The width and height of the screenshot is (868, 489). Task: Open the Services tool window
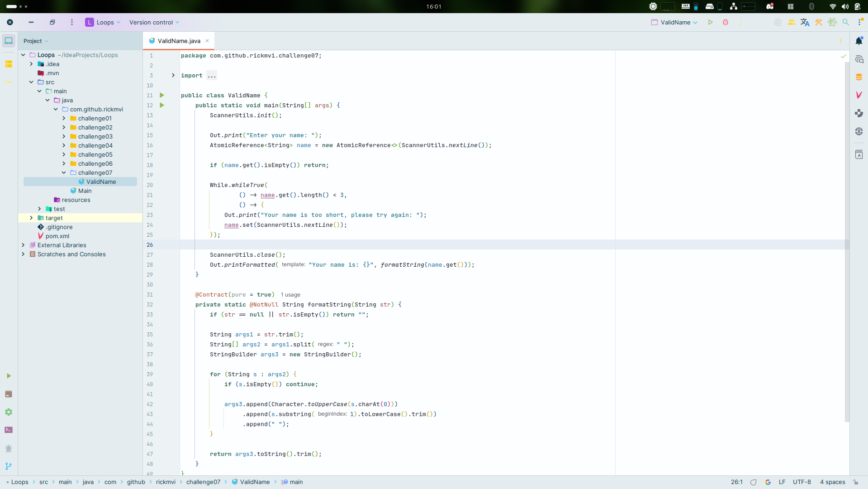9,412
